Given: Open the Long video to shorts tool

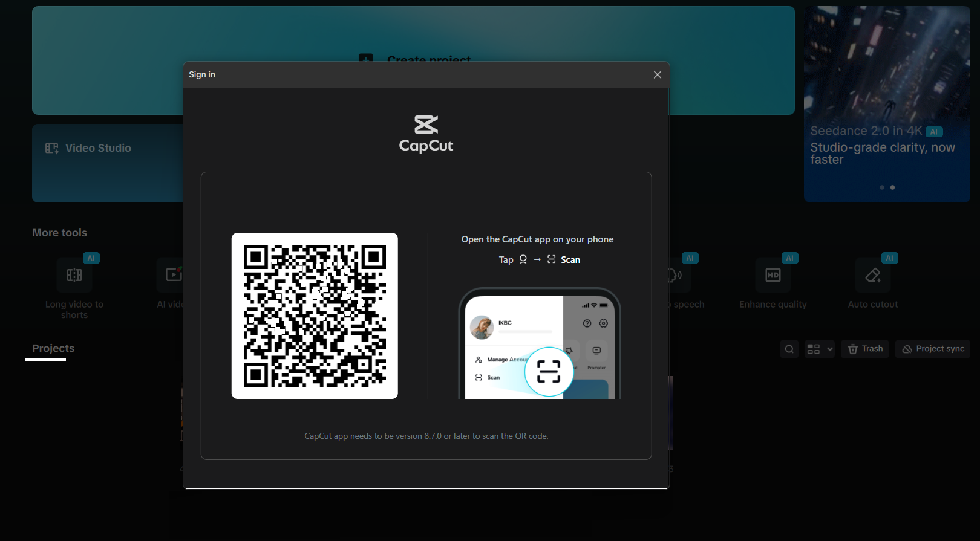Looking at the screenshot, I should pyautogui.click(x=74, y=288).
